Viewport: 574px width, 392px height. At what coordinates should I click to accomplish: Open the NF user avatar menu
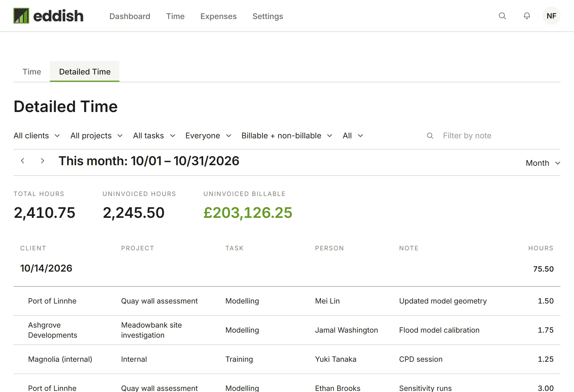point(551,16)
